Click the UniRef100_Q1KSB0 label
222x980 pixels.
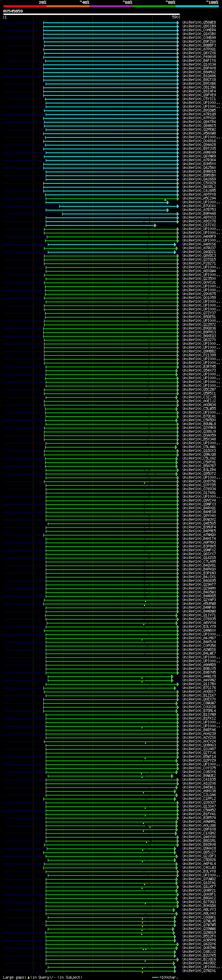(199, 34)
